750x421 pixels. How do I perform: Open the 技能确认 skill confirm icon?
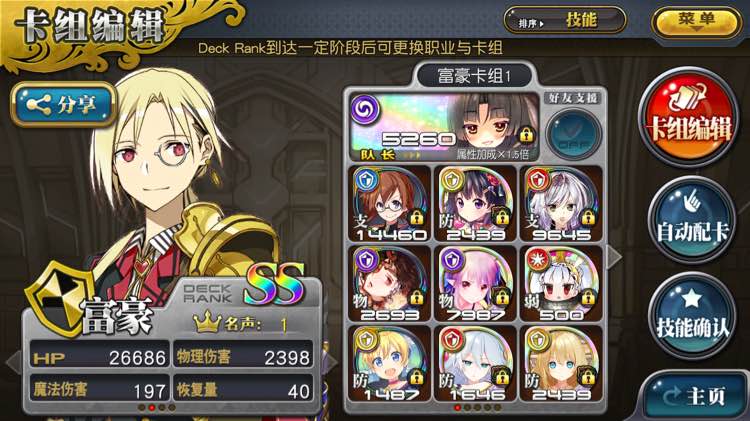click(692, 317)
